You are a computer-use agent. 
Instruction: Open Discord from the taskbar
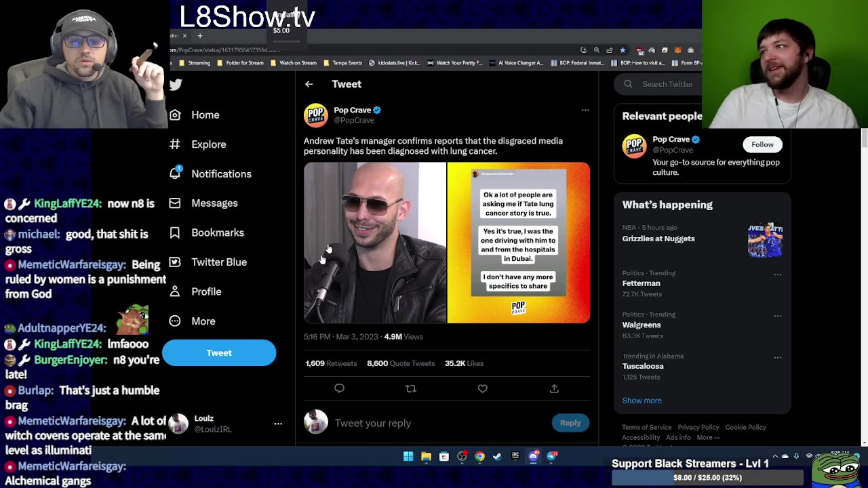click(x=533, y=456)
